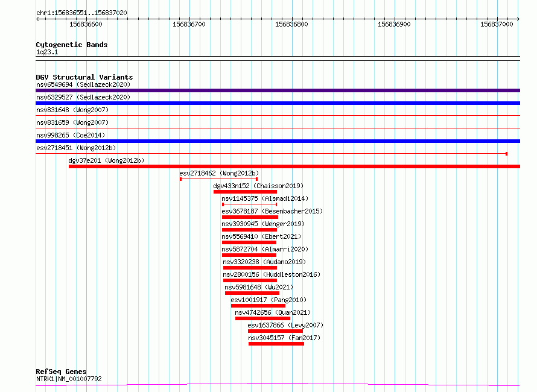Click the ruler's left arrow end
Image resolution: width=537 pixels, height=392 pixels.
click(37, 19)
